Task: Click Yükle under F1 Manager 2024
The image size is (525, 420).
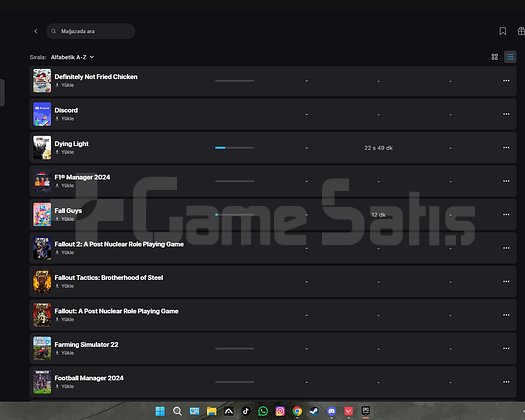Action: [x=65, y=186]
